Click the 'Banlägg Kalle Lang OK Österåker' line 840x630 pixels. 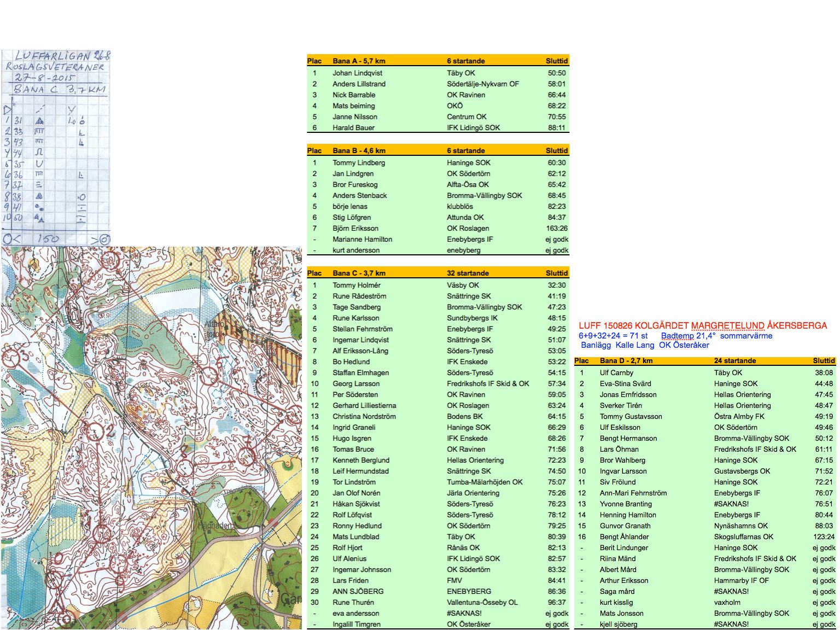point(645,345)
